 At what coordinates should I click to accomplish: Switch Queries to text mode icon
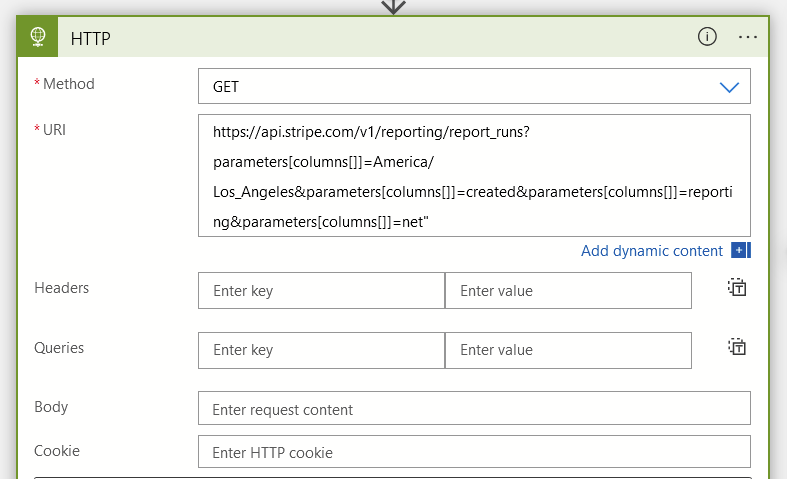[737, 346]
